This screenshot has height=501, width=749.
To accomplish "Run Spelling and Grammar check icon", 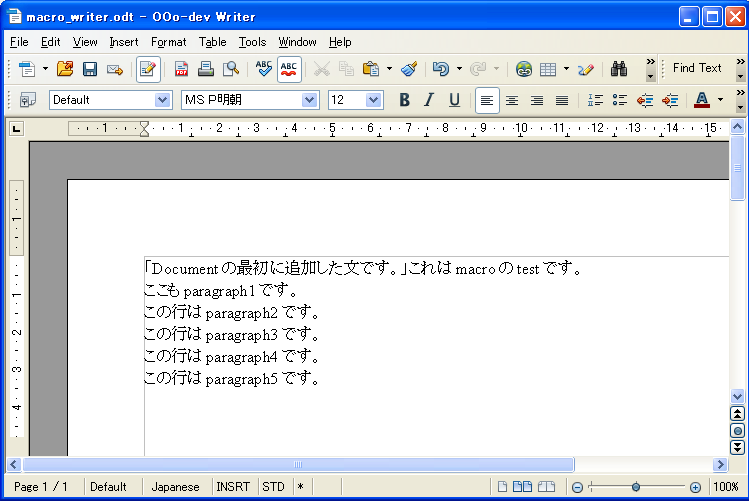I will (x=264, y=69).
